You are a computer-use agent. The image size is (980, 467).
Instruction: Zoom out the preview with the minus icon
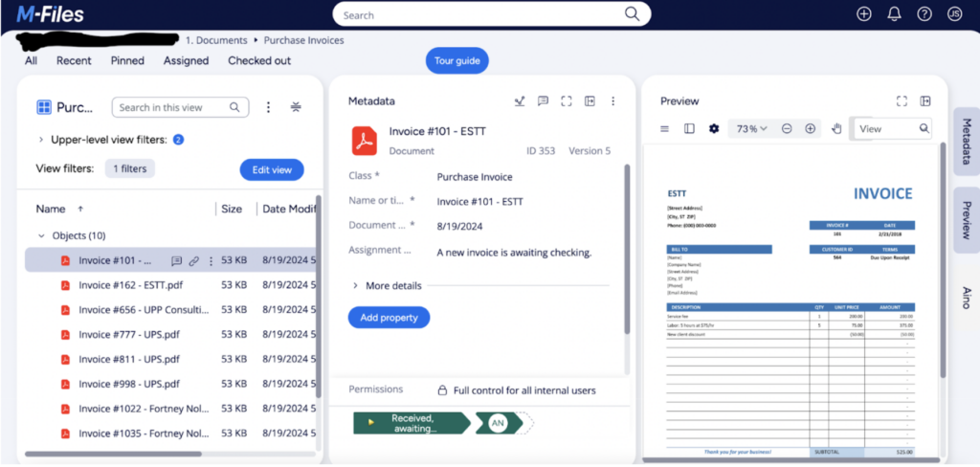(x=787, y=129)
